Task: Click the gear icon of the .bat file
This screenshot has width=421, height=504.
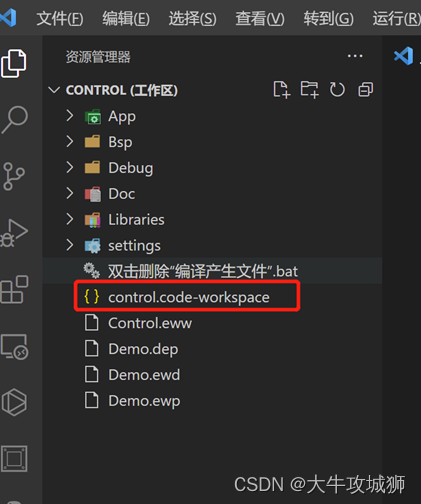Action: click(x=92, y=271)
